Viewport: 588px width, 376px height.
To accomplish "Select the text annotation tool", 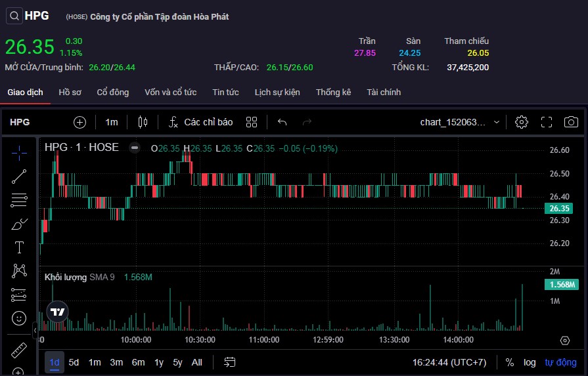I will click(19, 247).
